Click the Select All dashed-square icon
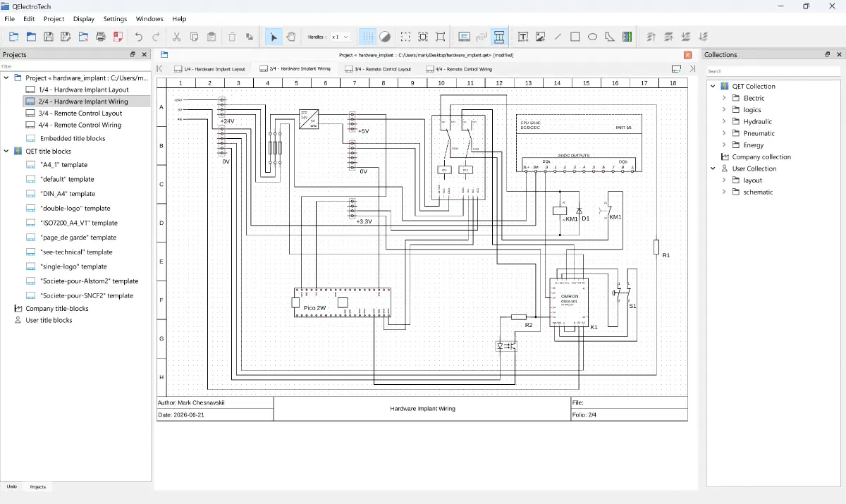 (x=406, y=37)
